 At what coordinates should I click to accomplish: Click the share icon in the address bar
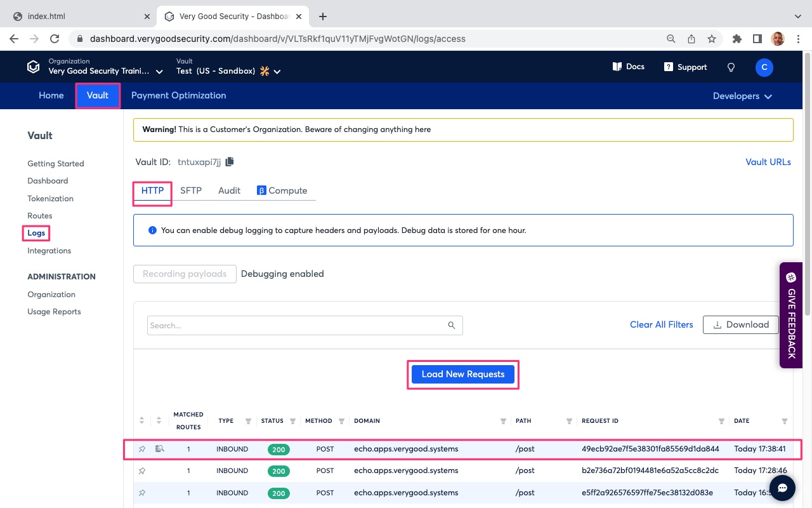pyautogui.click(x=691, y=39)
